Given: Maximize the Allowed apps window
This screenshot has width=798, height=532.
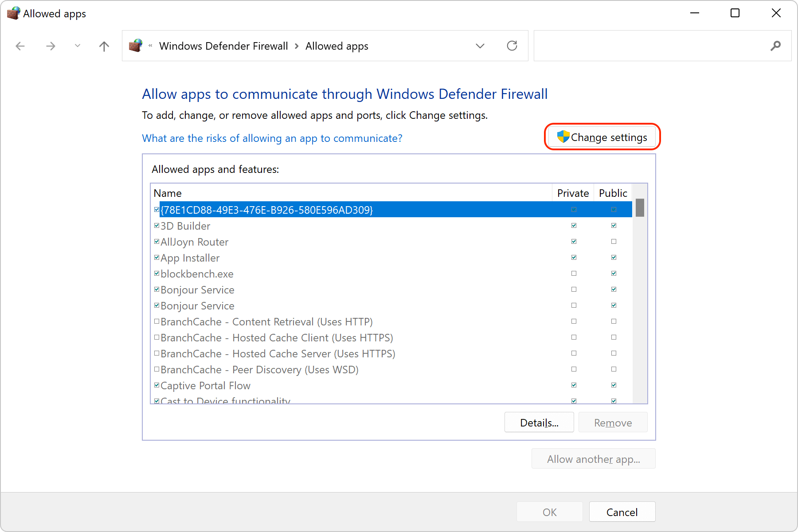Looking at the screenshot, I should click(x=735, y=13).
